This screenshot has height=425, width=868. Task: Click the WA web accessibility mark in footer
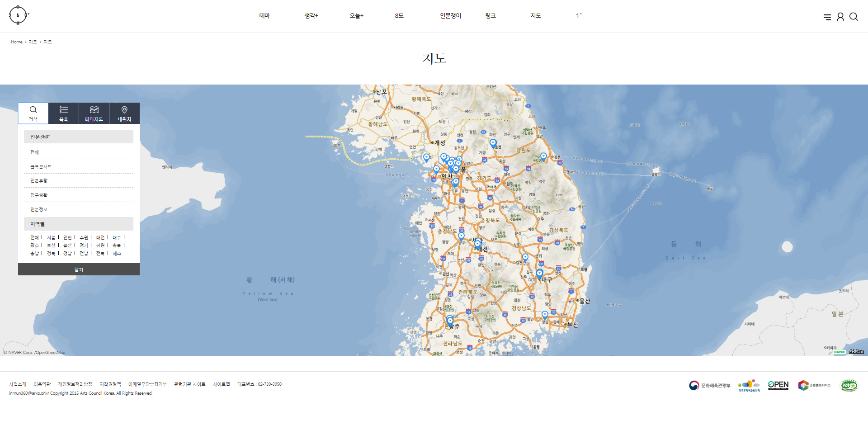(849, 385)
